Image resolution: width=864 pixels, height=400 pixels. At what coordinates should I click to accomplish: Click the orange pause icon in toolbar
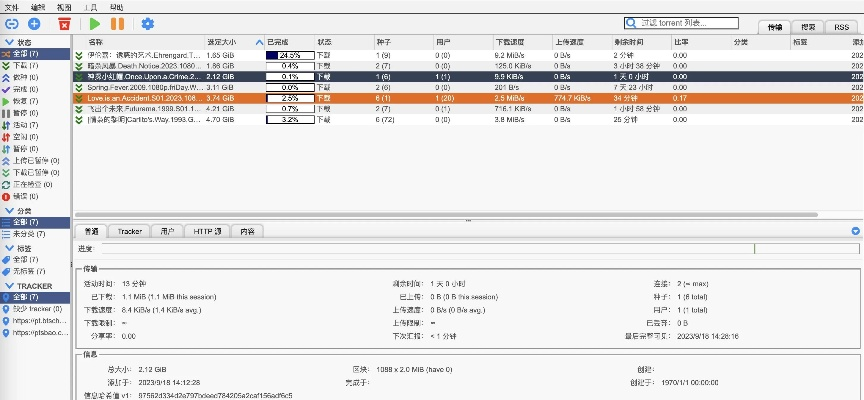point(117,23)
